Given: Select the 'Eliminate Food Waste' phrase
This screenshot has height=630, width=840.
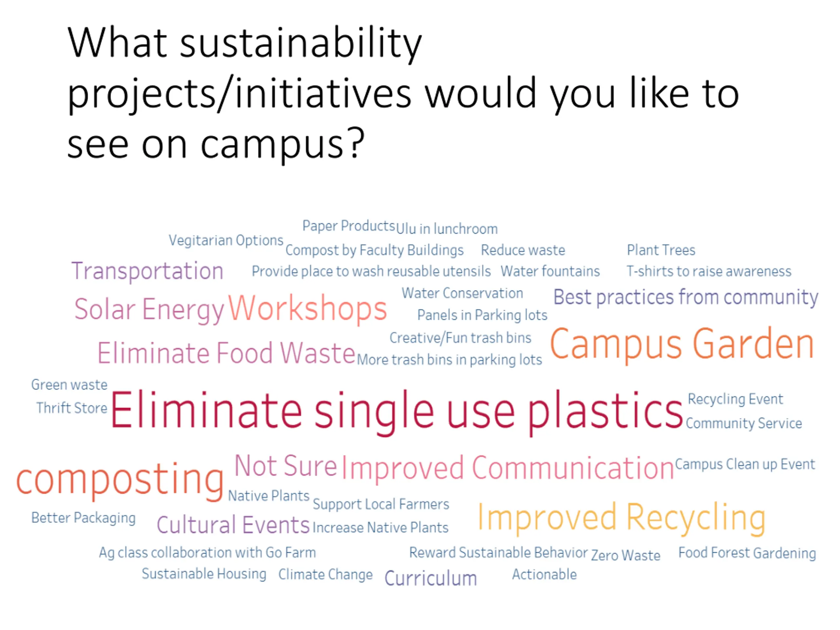Looking at the screenshot, I should pos(226,353).
